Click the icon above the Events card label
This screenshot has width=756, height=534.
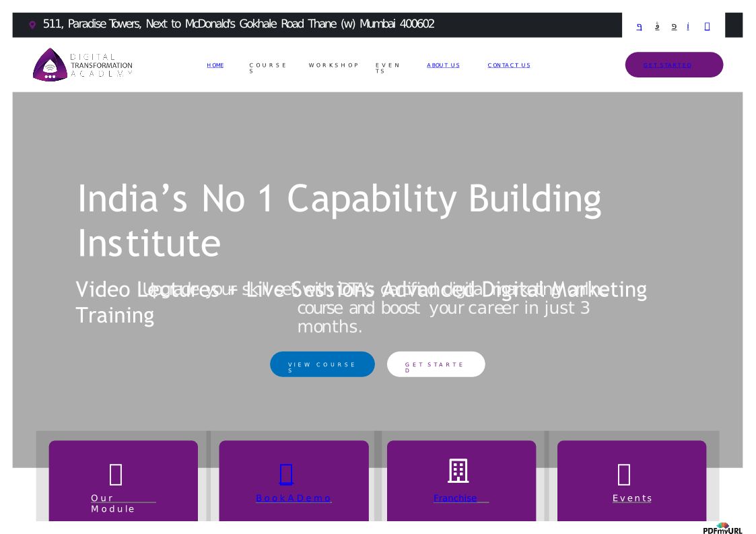click(624, 475)
